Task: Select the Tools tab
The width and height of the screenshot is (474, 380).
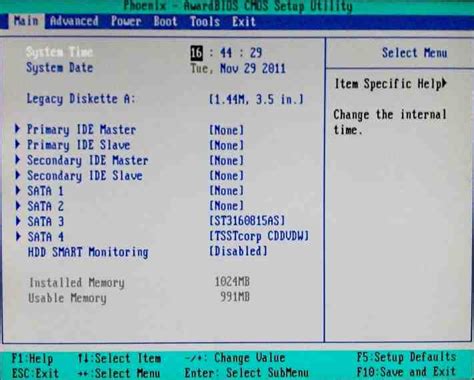Action: pos(205,21)
